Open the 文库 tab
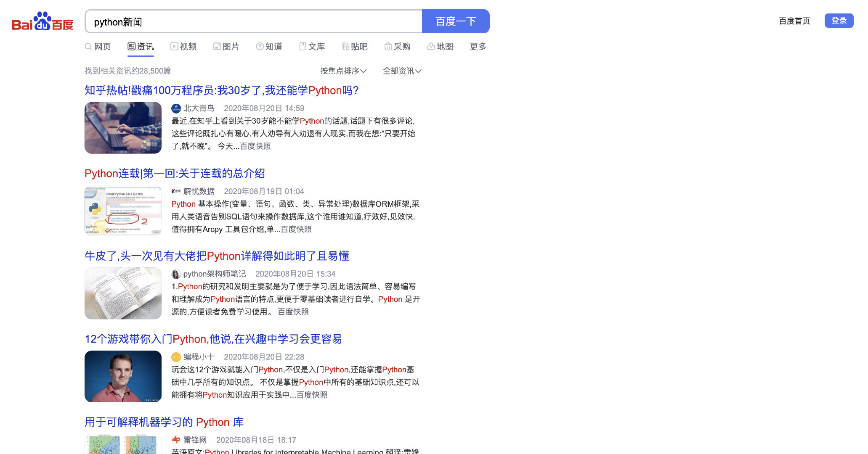 312,47
